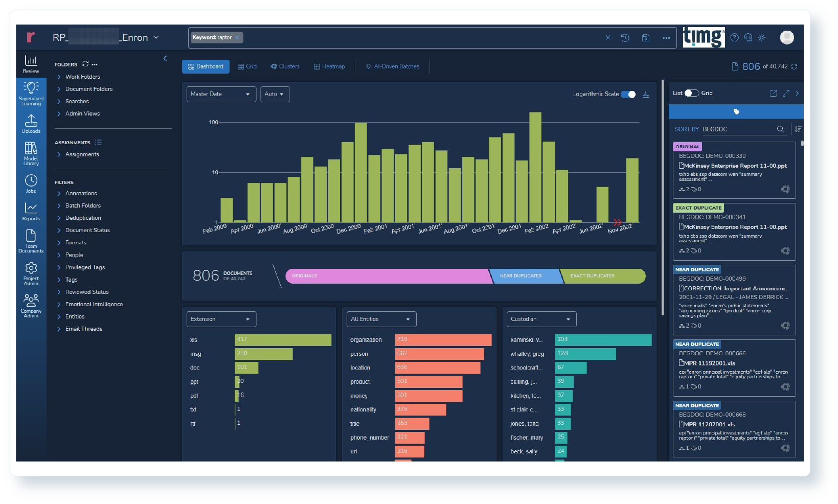Refresh the 806 of 40,742 document count

[x=794, y=66]
